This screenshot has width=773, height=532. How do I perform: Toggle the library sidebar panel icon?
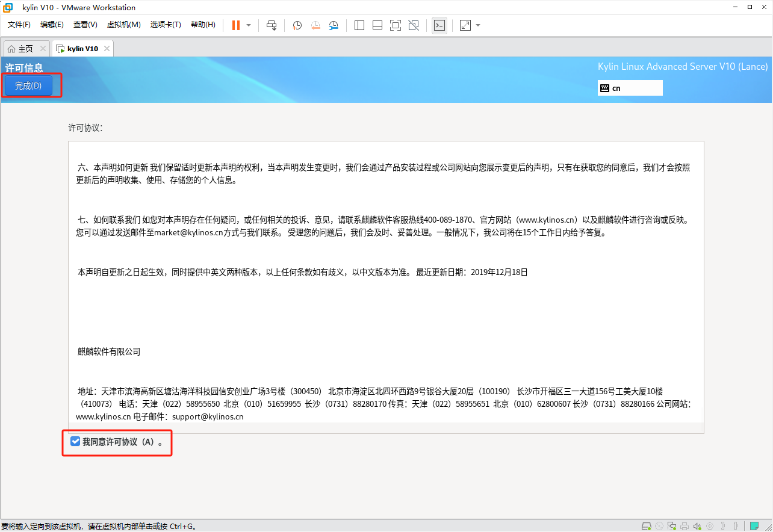point(359,25)
